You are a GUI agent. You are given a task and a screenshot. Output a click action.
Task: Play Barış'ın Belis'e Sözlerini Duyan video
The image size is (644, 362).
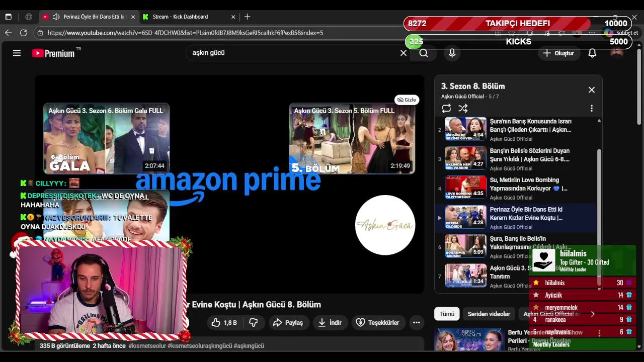(x=516, y=159)
